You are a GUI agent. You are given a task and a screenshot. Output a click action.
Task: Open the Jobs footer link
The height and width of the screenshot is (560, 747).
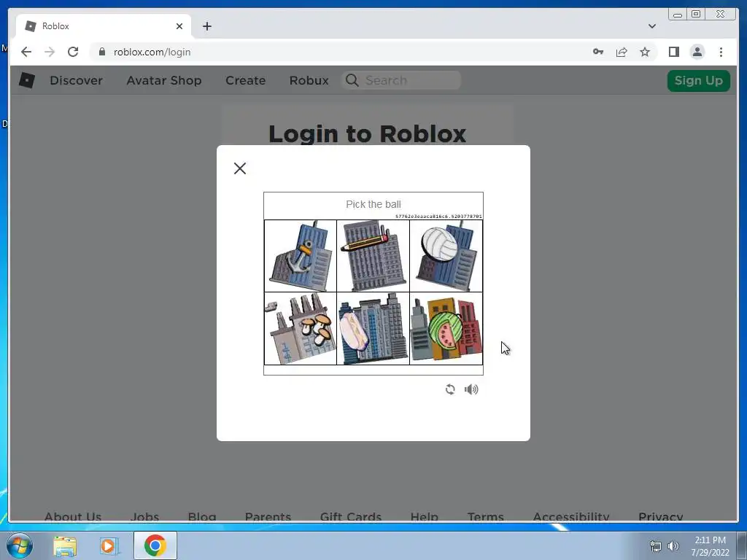(145, 516)
